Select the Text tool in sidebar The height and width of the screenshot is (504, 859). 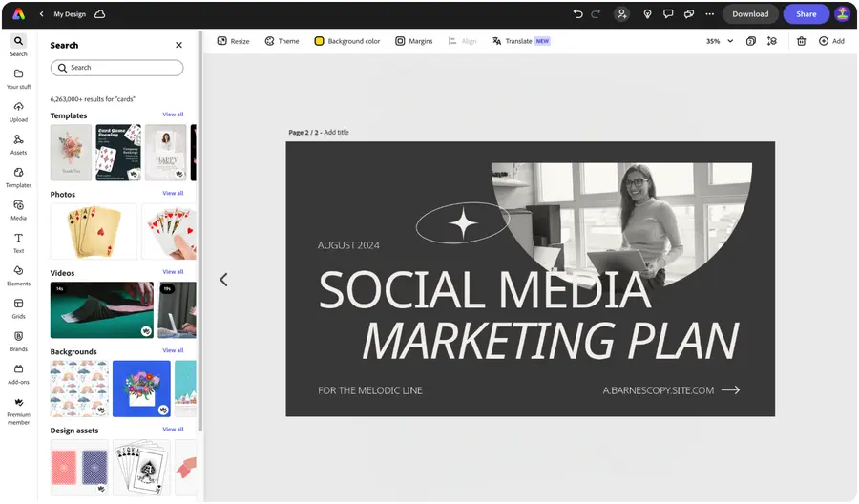point(18,241)
